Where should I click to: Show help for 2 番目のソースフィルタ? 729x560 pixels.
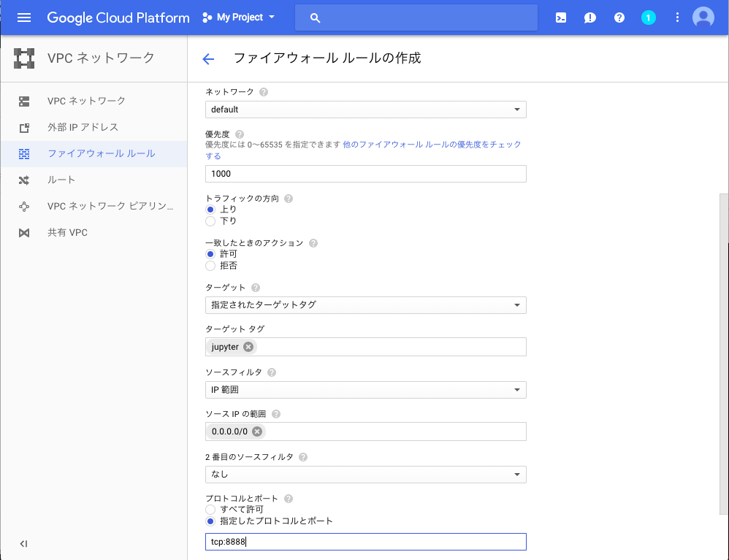[303, 457]
